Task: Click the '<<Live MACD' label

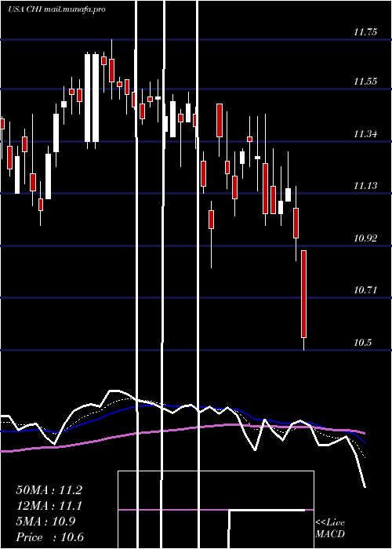Action: point(330,529)
